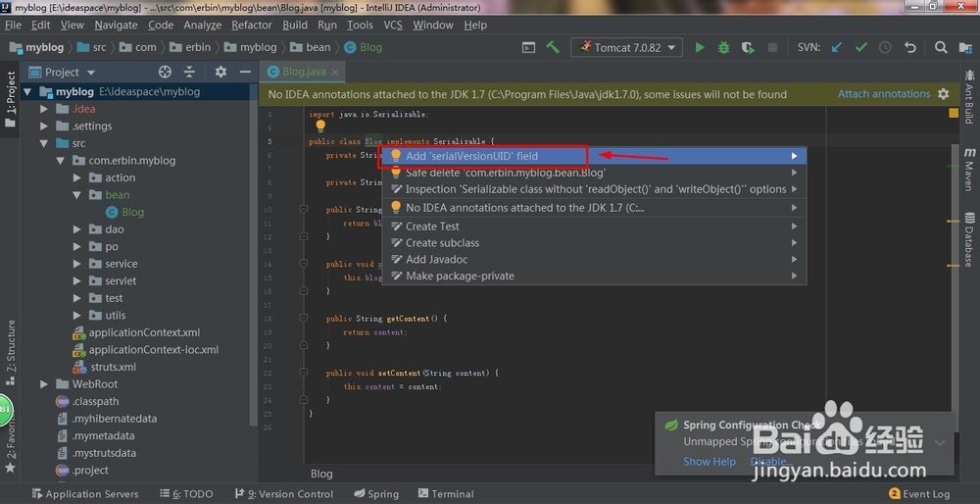Open Project panel gear settings
980x504 pixels.
[220, 72]
